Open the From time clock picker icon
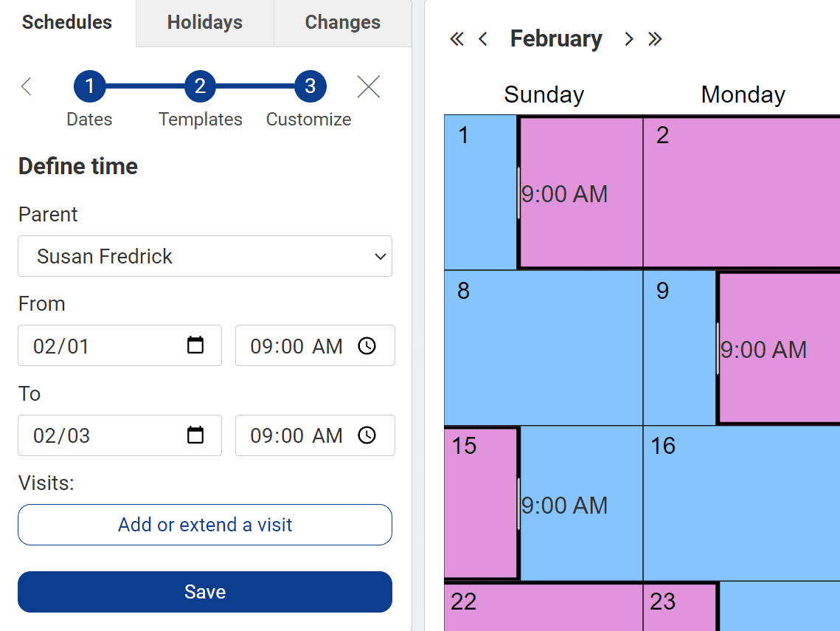This screenshot has height=631, width=840. 367,345
